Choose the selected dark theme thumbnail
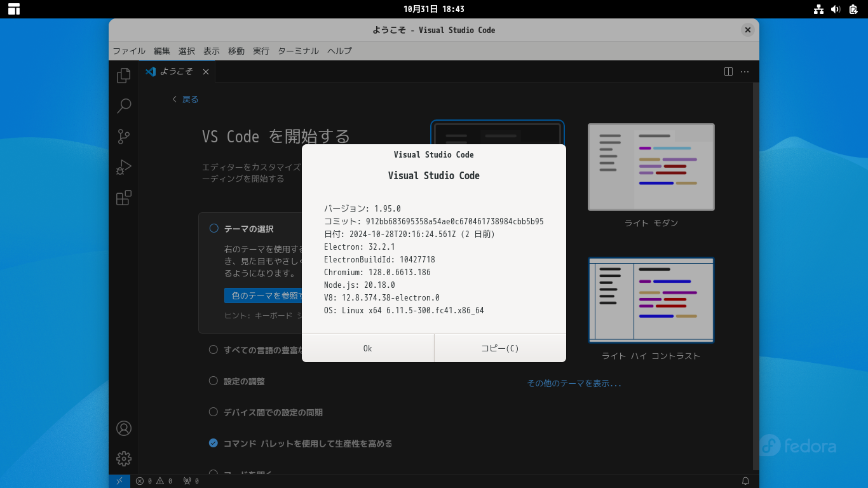 pyautogui.click(x=498, y=132)
